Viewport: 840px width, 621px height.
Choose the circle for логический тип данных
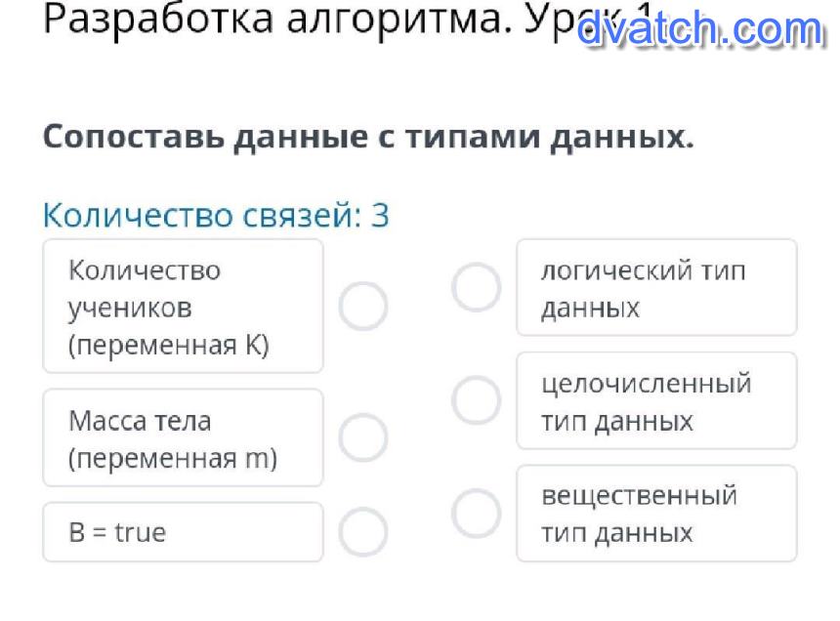tap(476, 287)
